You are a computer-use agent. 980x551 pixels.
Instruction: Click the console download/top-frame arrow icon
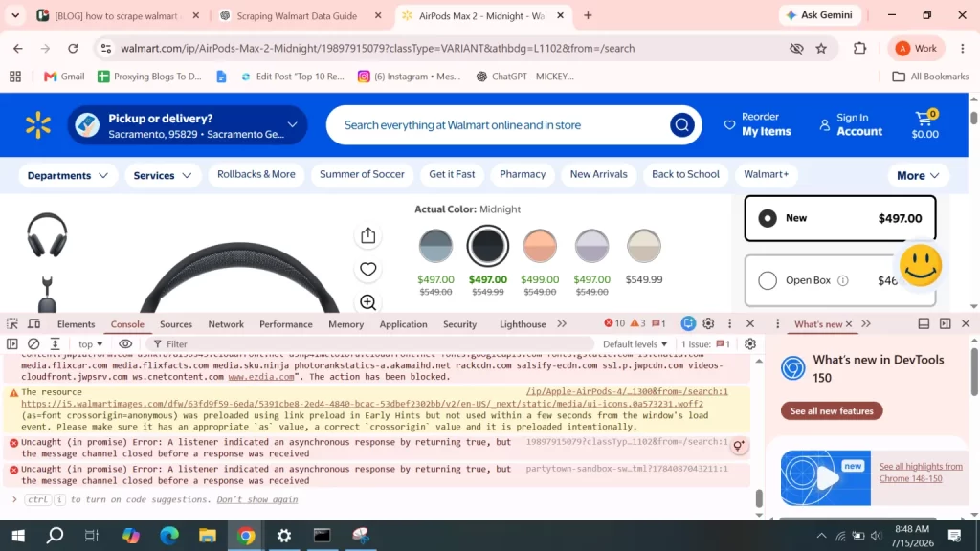[x=55, y=343]
